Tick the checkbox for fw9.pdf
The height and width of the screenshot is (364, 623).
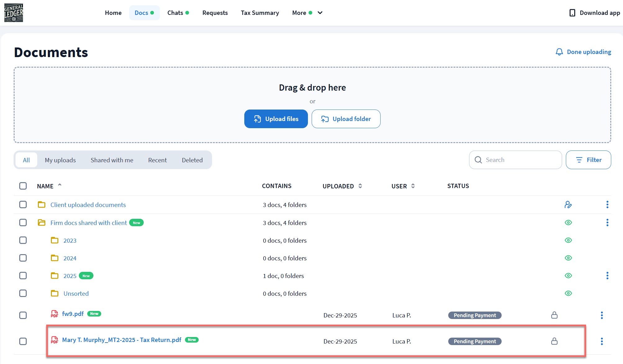[x=23, y=315]
